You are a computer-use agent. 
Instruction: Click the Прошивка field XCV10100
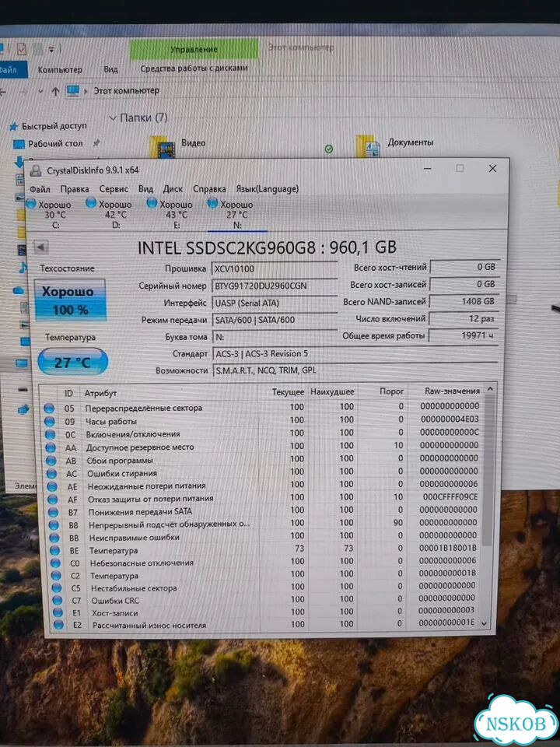(x=275, y=268)
